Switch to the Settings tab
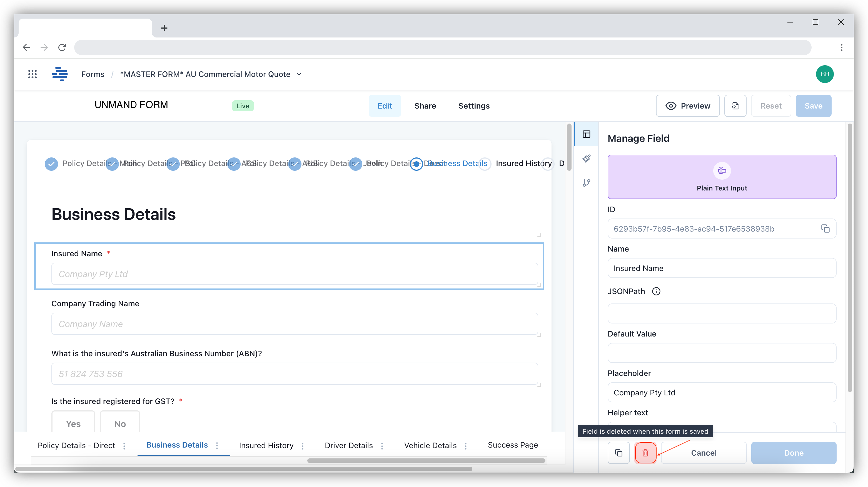868x487 pixels. (x=474, y=106)
